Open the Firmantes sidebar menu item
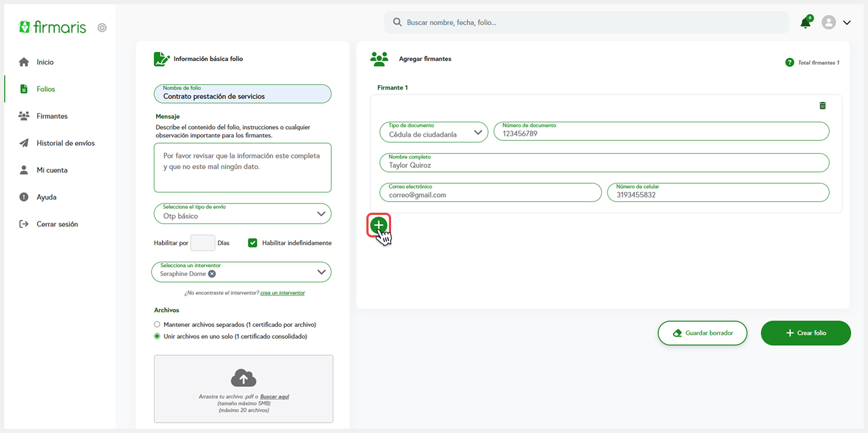Image resolution: width=868 pixels, height=433 pixels. point(52,116)
